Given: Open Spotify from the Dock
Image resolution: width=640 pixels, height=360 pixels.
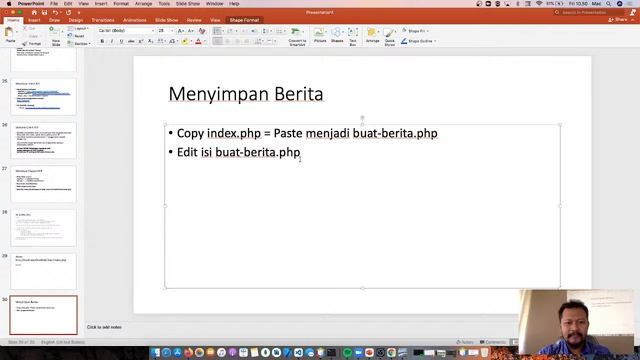Looking at the screenshot, I should tap(347, 352).
